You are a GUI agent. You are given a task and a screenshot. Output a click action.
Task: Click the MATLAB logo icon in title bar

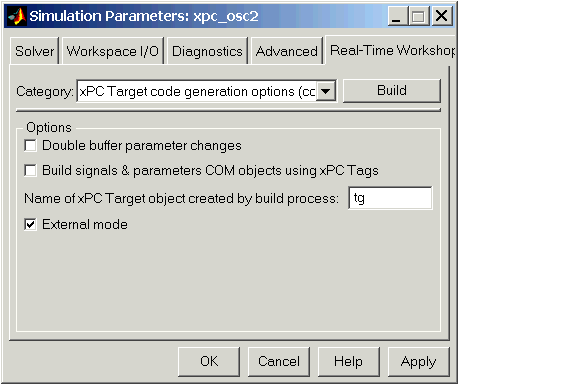pos(17,16)
